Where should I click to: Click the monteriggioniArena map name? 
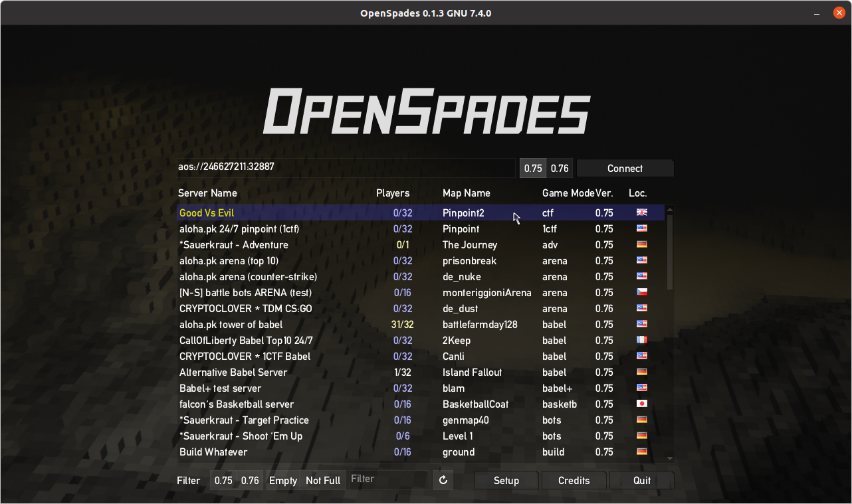(x=487, y=293)
